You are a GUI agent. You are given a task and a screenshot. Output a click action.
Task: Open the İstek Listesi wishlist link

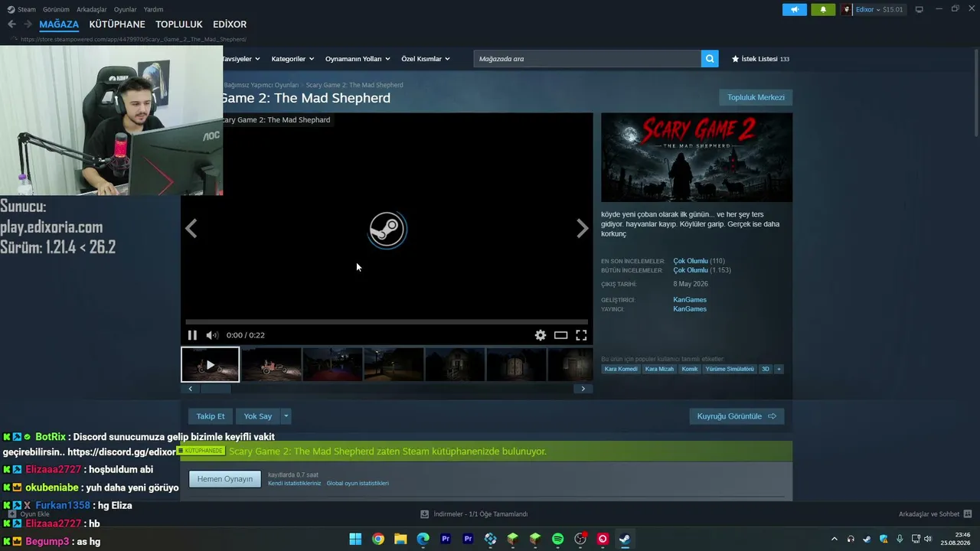(x=760, y=59)
